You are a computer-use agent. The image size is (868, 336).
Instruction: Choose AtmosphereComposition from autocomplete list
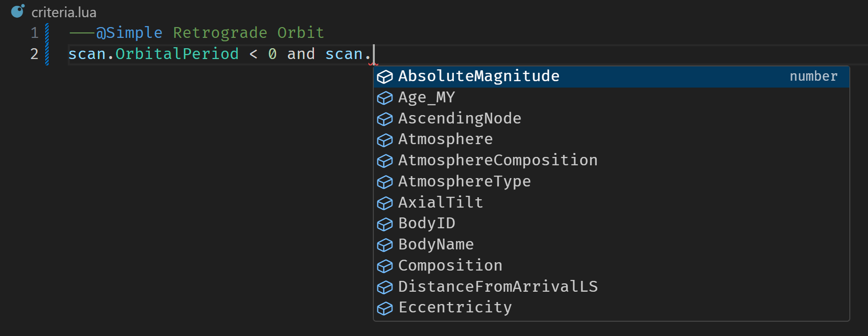[x=612, y=160]
